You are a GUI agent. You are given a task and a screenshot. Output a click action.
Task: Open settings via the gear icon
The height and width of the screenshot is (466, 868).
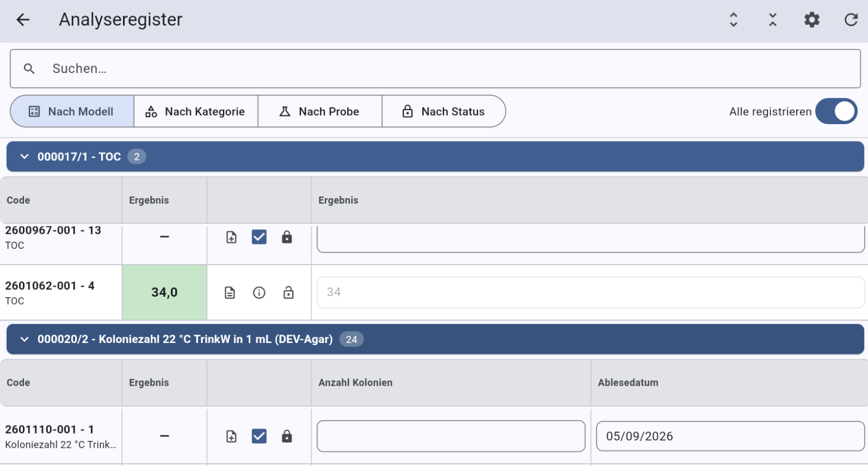pos(812,20)
